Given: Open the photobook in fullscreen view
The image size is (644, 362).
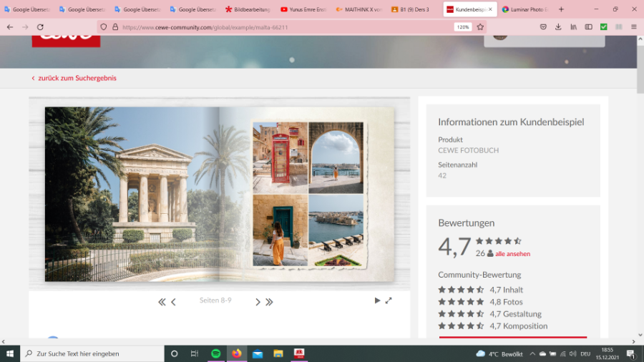Looking at the screenshot, I should (x=389, y=300).
